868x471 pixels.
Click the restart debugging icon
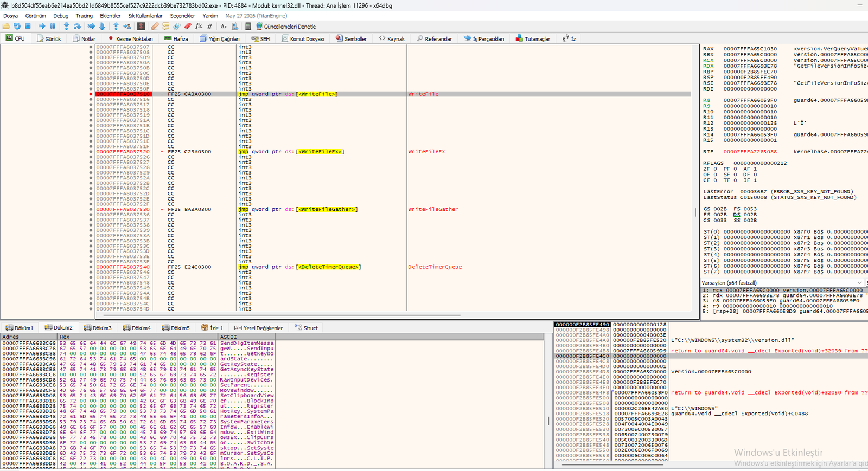pos(17,26)
